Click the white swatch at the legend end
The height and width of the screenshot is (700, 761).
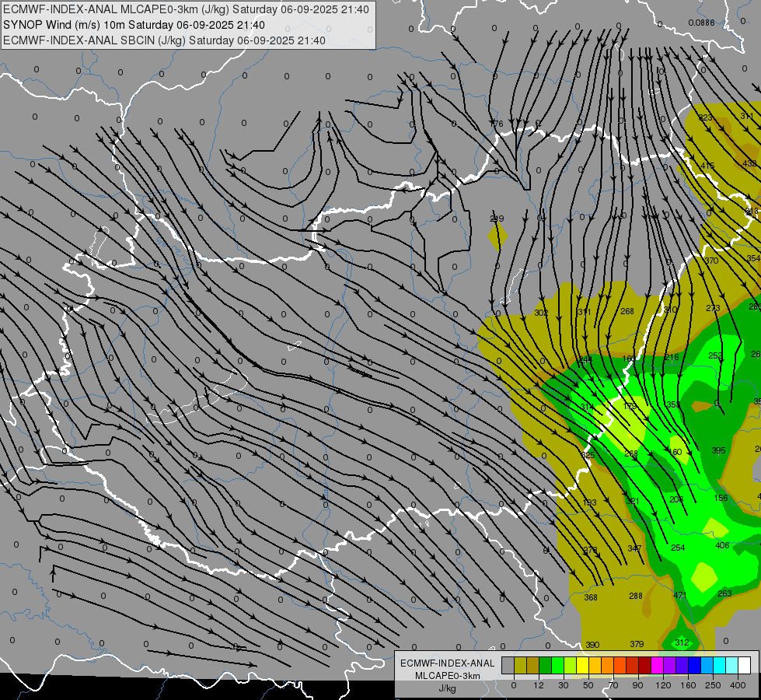(745, 665)
